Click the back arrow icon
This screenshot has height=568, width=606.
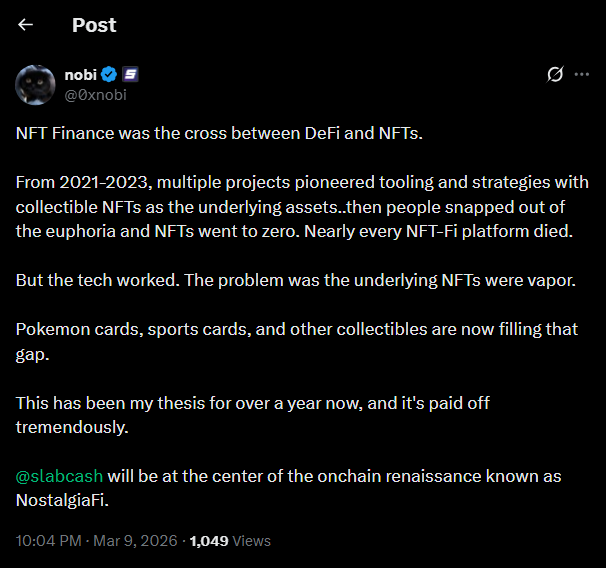(x=26, y=25)
